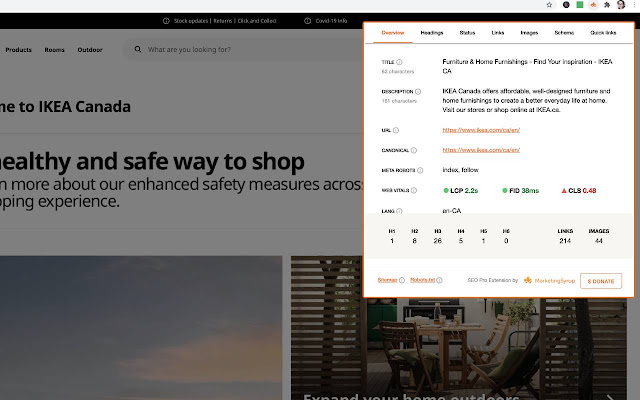Open the Robots.txt link
The height and width of the screenshot is (400, 640).
point(422,280)
